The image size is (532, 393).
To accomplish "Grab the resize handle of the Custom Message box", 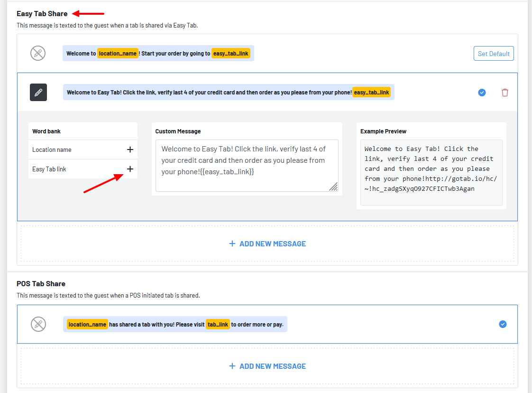I will point(334,187).
